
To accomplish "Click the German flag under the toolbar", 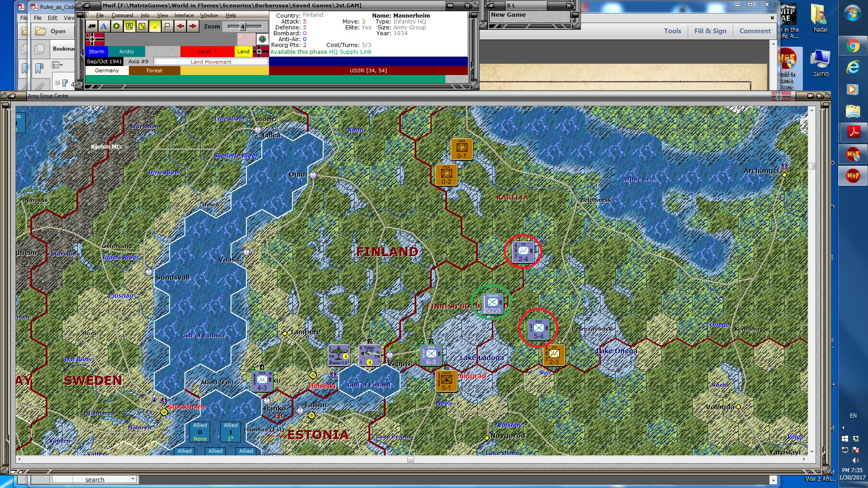I will (x=94, y=39).
